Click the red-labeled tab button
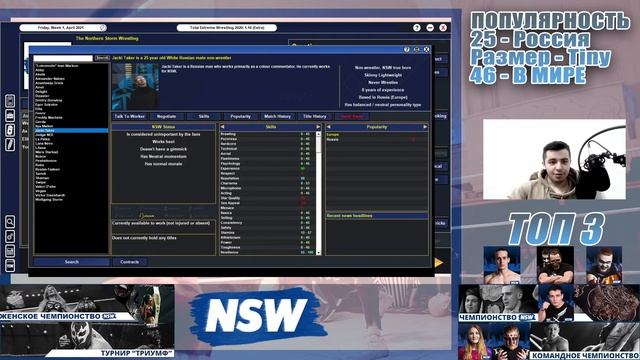The image size is (640, 360). tap(352, 116)
